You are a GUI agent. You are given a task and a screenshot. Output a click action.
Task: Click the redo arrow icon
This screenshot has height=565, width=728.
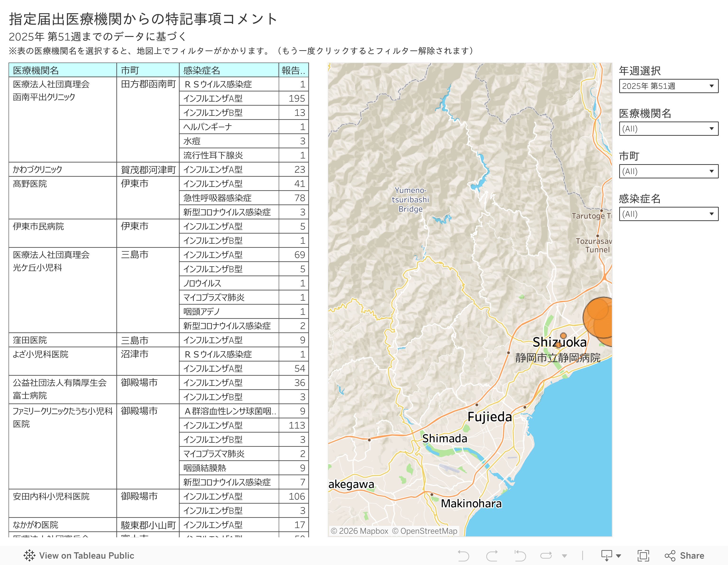click(492, 556)
